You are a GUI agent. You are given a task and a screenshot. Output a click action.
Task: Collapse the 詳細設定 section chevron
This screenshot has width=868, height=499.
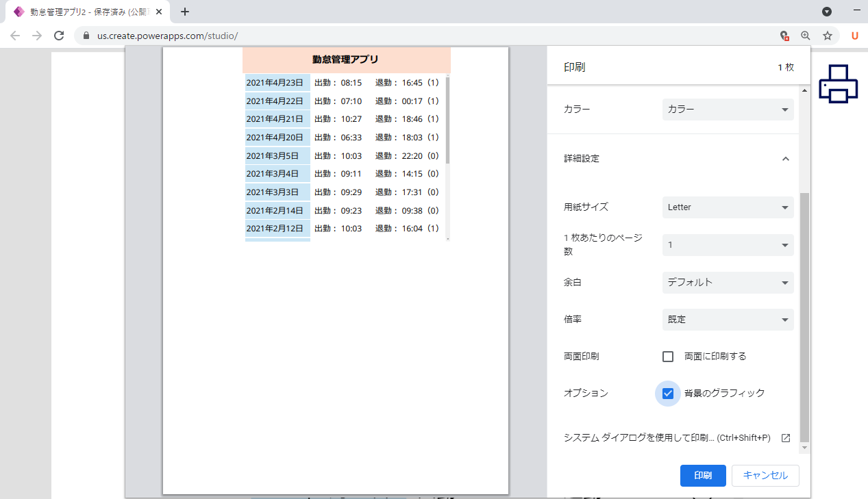(x=786, y=158)
